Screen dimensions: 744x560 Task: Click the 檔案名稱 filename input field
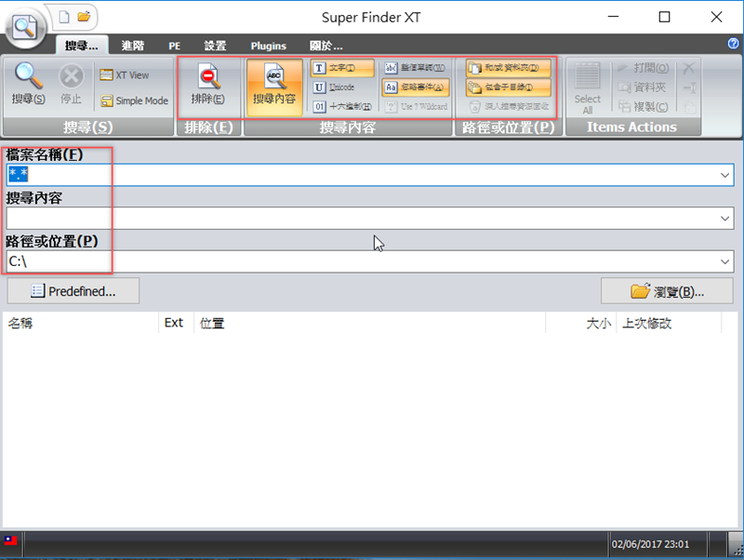(370, 175)
